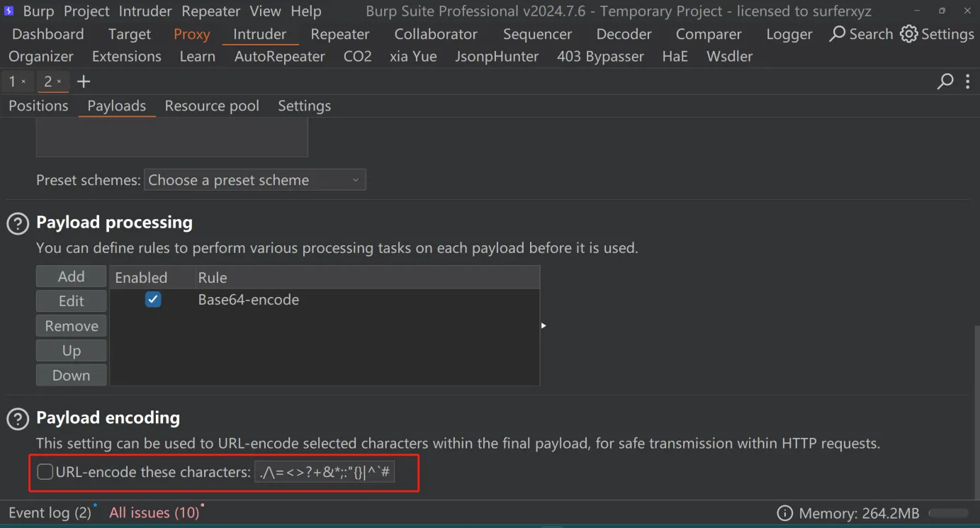Switch to the Positions sub-tab

coord(38,106)
